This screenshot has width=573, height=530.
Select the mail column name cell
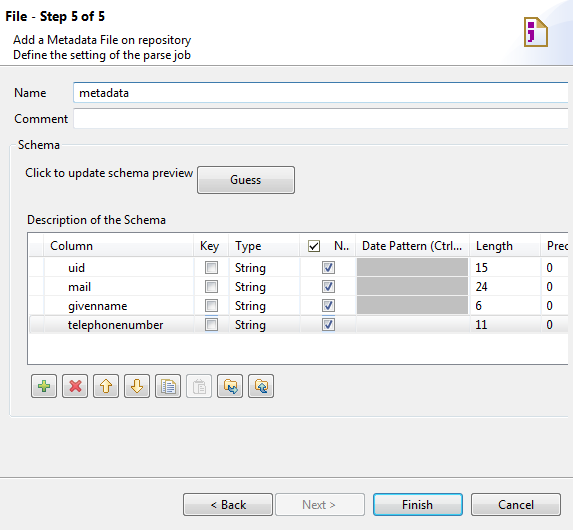click(118, 287)
